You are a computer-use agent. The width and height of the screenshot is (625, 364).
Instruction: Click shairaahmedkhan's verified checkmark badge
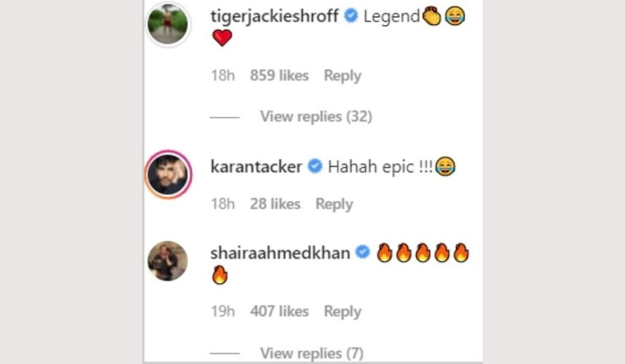click(x=363, y=252)
